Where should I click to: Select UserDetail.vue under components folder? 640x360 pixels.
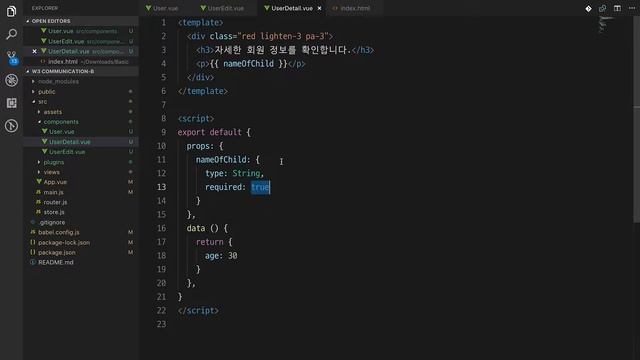point(81,142)
